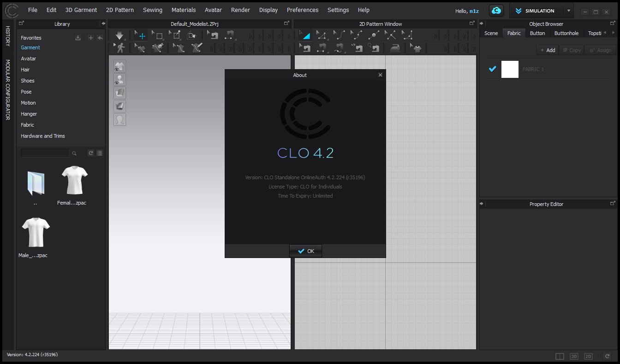620x364 pixels.
Task: Switch to 3D-only layout in status bar
Action: pos(574,356)
